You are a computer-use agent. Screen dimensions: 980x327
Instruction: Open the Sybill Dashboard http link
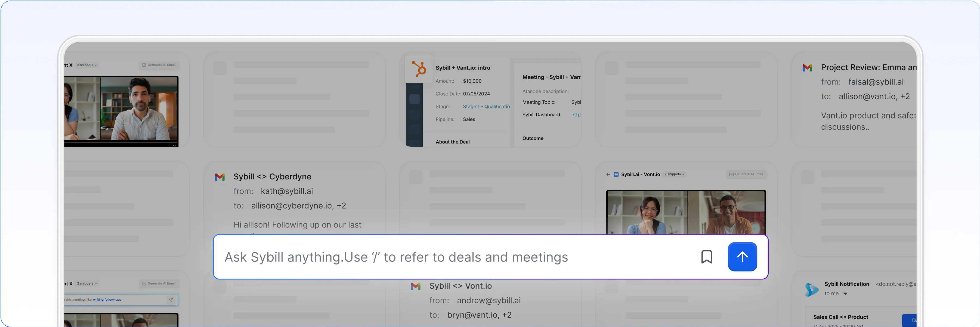[x=576, y=114]
